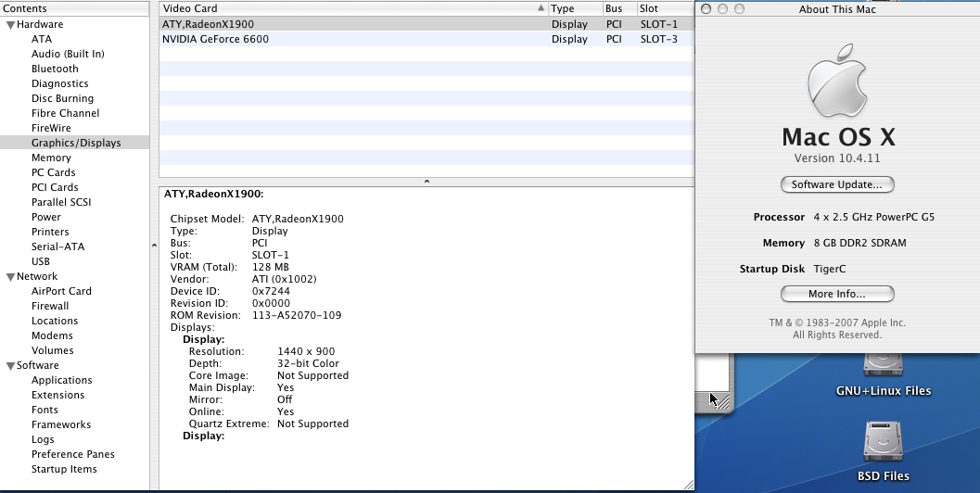The width and height of the screenshot is (980, 493).
Task: Select Volumes under Network
Action: click(53, 350)
